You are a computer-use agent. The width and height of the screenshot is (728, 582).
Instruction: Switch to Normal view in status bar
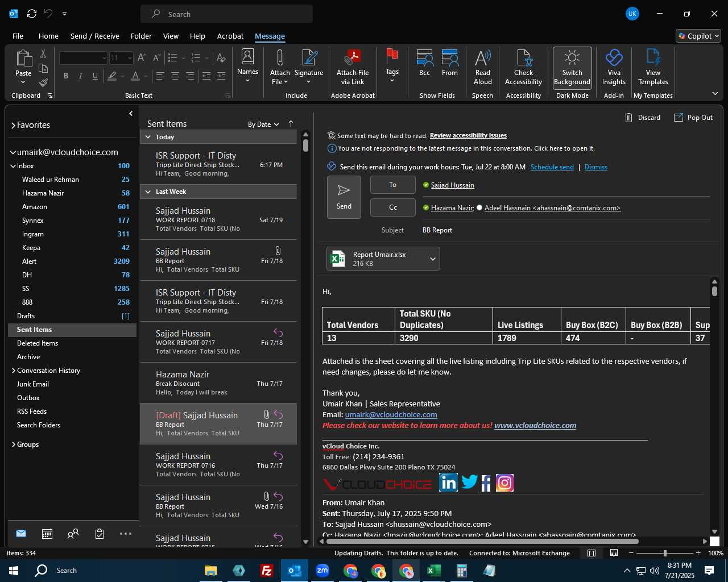pos(591,553)
